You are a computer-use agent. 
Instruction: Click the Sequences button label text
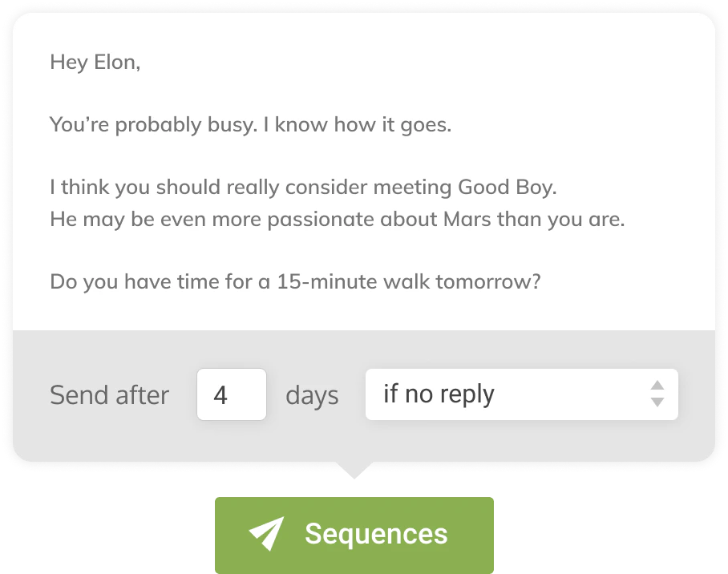click(377, 533)
